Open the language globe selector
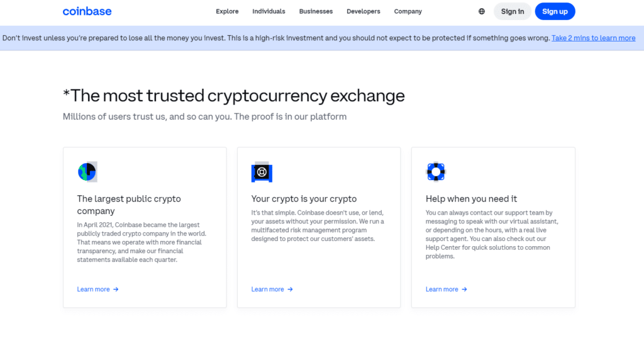 click(x=482, y=11)
